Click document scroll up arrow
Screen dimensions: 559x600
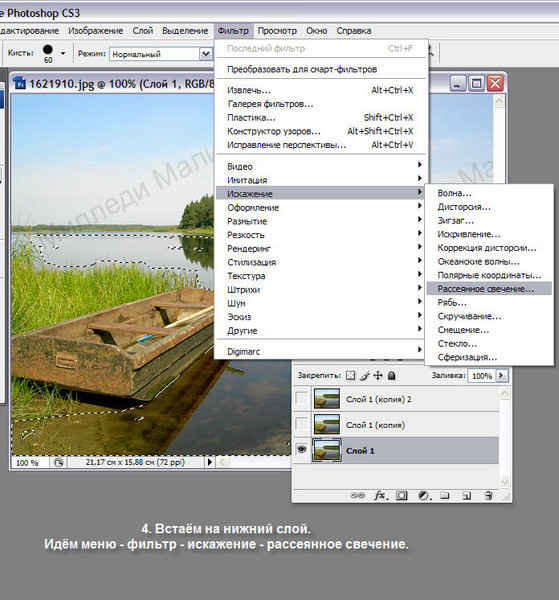click(x=499, y=101)
